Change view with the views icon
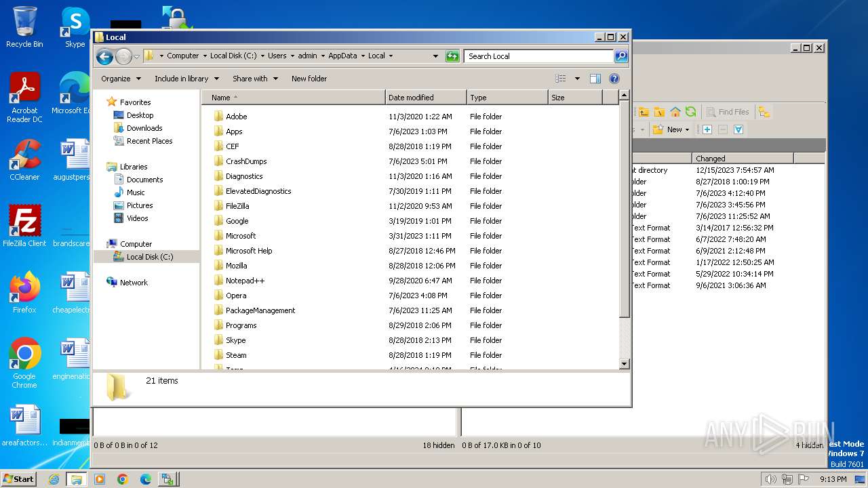Viewport: 868px width, 488px height. [561, 79]
